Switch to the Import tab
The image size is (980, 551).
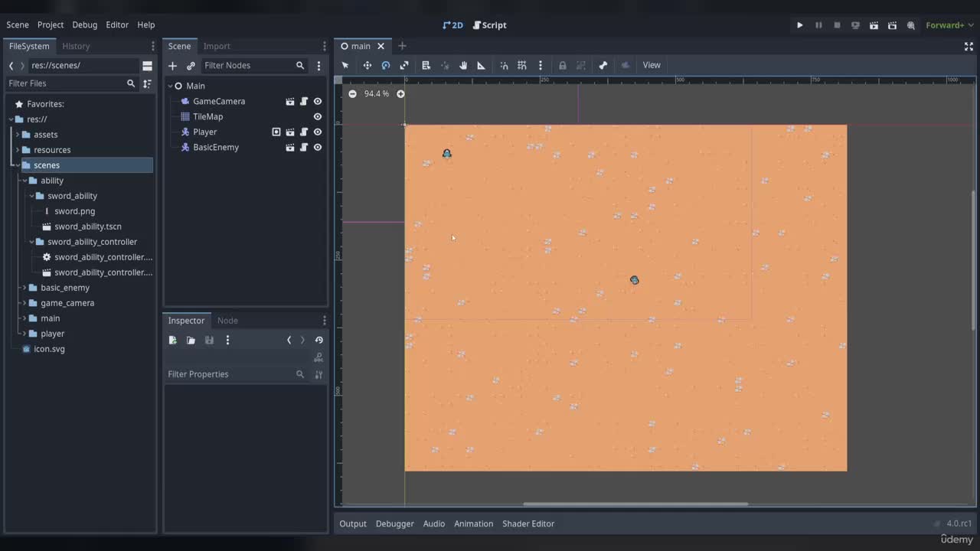point(217,46)
